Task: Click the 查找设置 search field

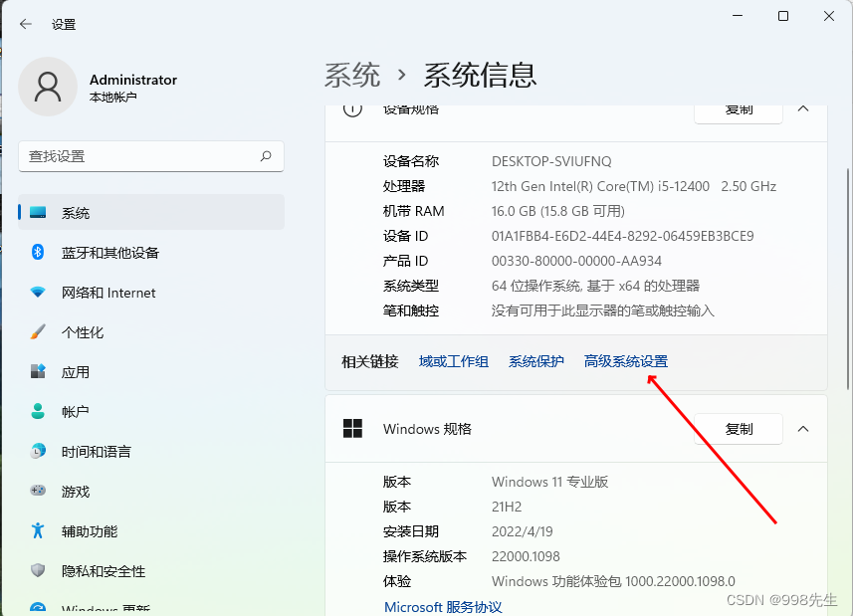Action: [x=151, y=156]
